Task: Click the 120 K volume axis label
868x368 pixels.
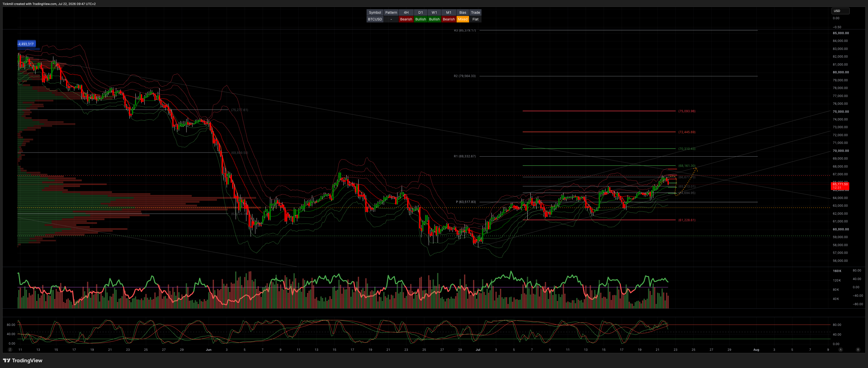Action: 837,280
